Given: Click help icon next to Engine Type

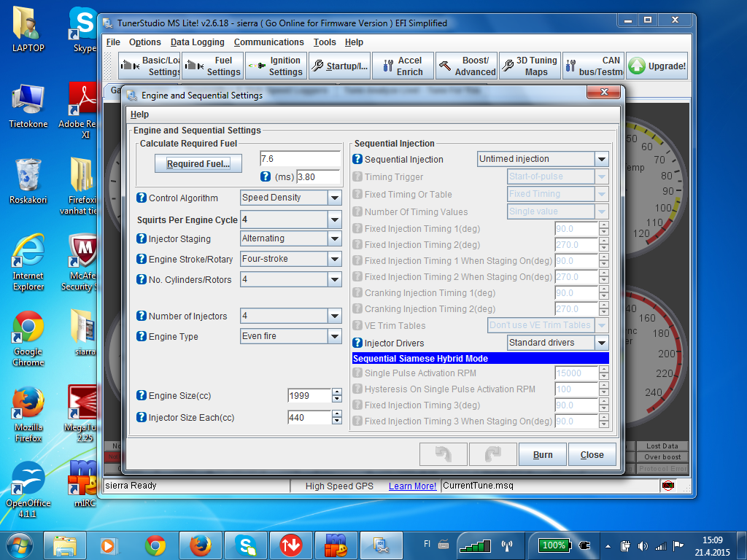Looking at the screenshot, I should tap(142, 335).
